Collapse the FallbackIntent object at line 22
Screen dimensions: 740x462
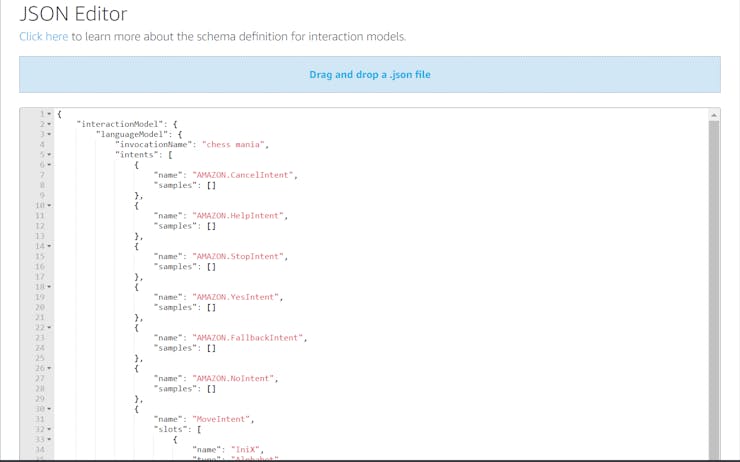click(49, 328)
